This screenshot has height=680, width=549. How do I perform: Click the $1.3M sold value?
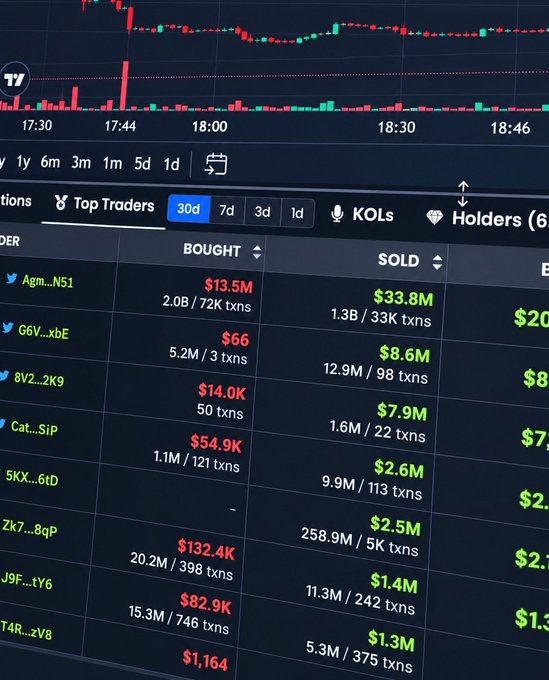click(391, 641)
